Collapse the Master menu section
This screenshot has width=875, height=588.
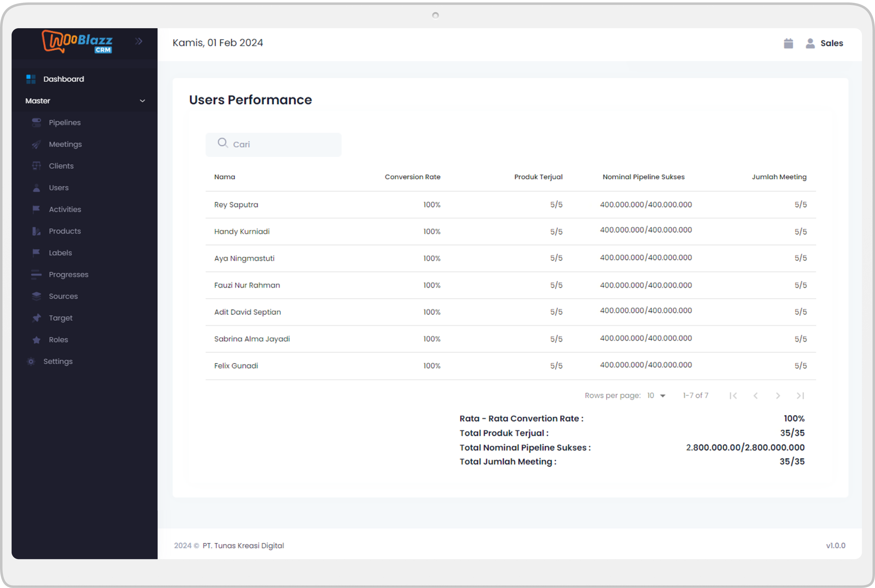tap(142, 101)
